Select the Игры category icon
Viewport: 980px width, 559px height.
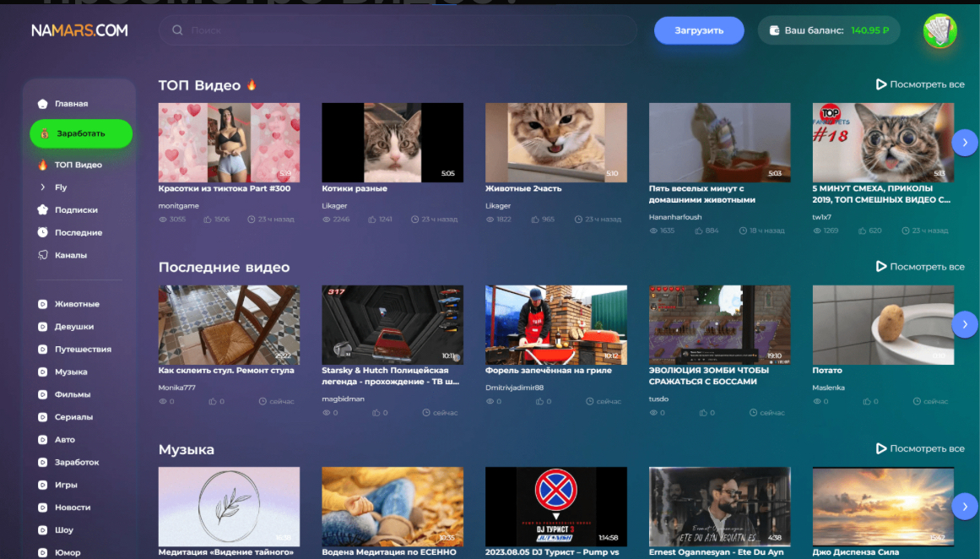pyautogui.click(x=42, y=485)
